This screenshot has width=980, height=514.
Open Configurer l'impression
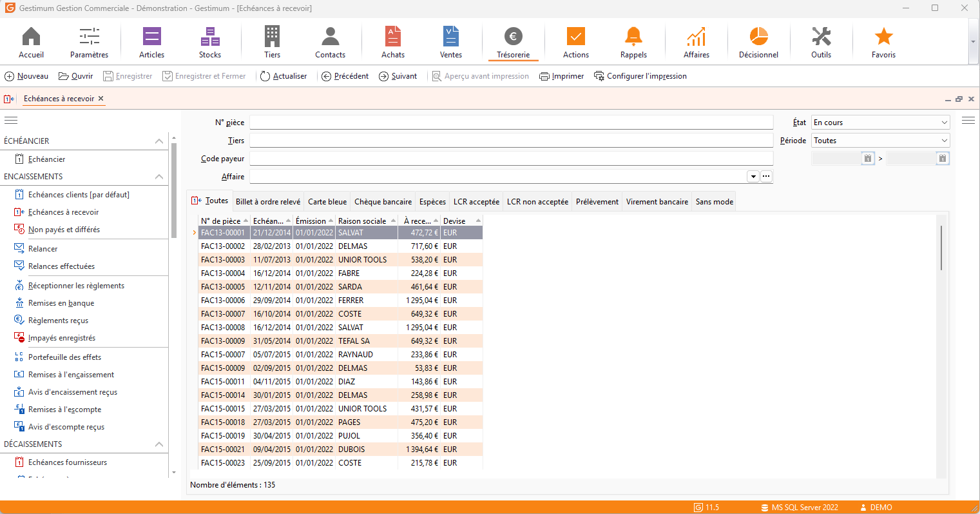click(640, 76)
